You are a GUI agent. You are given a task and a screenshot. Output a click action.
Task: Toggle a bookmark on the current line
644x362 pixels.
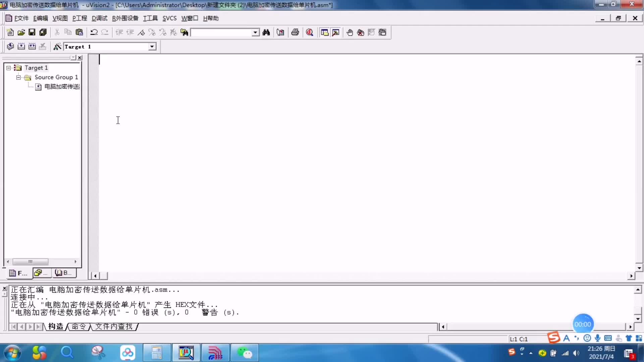pyautogui.click(x=141, y=32)
